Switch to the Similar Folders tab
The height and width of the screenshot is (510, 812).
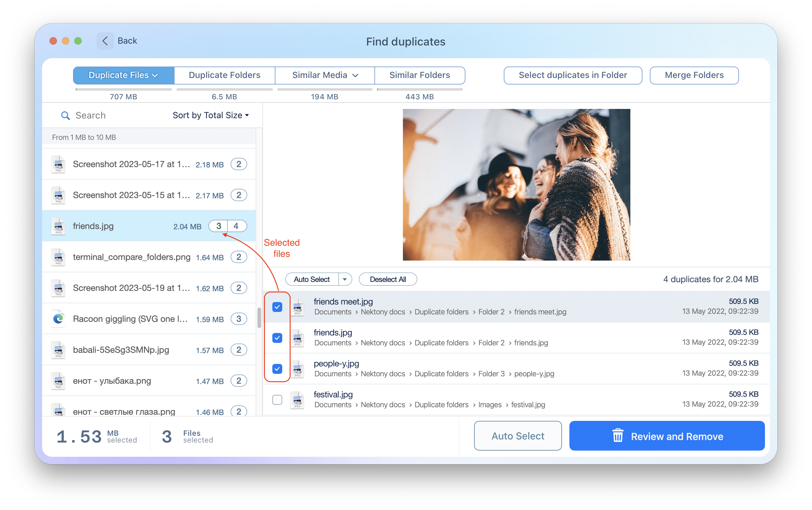coord(420,75)
